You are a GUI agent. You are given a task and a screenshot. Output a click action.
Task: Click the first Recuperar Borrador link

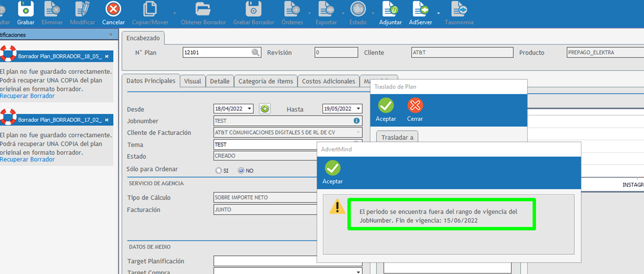(27, 96)
